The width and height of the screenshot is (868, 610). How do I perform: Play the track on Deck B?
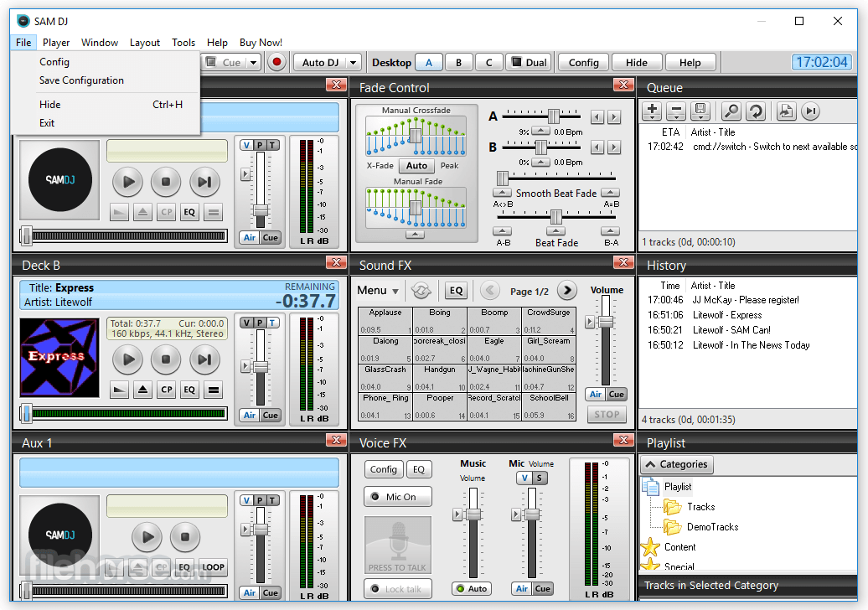click(128, 359)
